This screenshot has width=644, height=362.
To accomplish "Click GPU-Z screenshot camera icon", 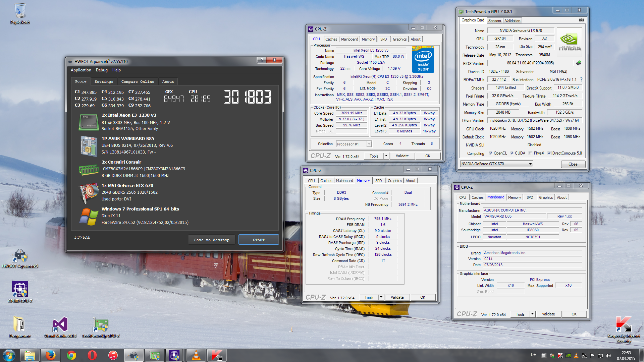I will [582, 20].
